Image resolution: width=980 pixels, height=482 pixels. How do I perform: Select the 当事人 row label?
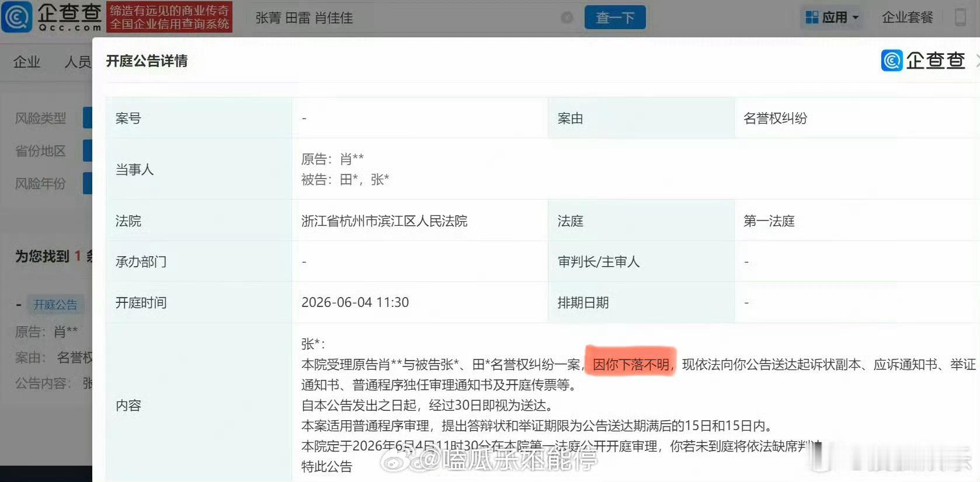point(134,169)
